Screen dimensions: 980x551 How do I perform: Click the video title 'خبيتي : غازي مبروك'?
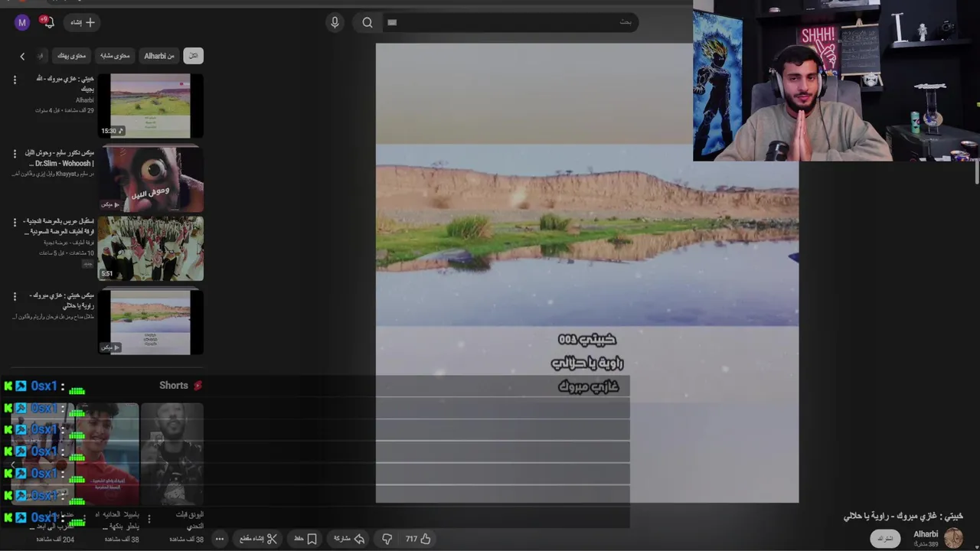(903, 516)
